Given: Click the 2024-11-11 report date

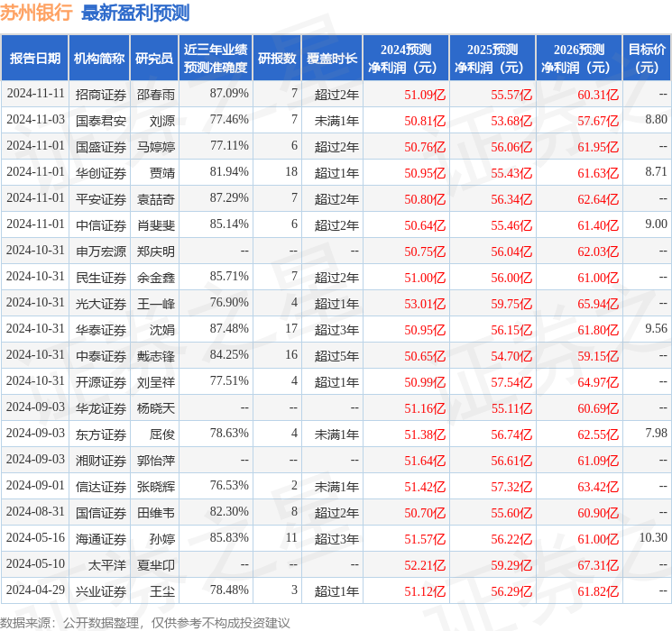Looking at the screenshot, I should click(35, 93).
